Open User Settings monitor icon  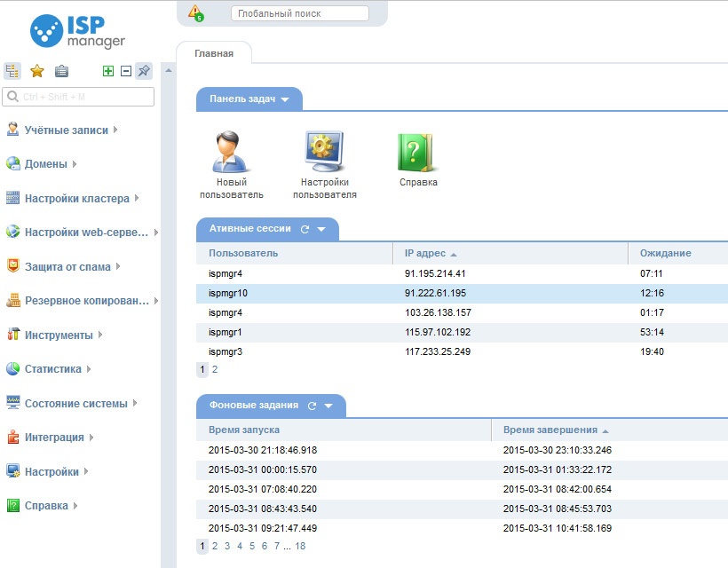click(x=324, y=153)
